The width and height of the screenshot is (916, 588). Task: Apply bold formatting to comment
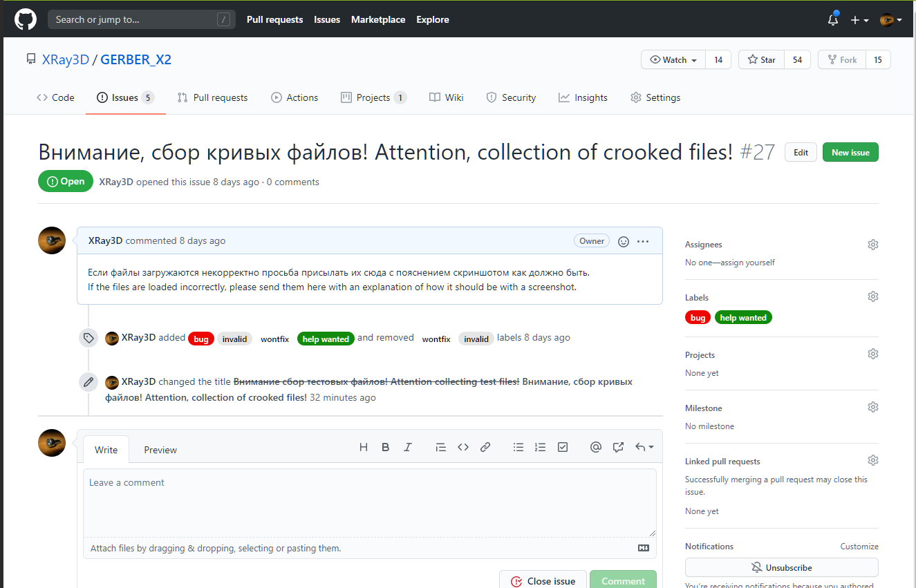(x=386, y=447)
